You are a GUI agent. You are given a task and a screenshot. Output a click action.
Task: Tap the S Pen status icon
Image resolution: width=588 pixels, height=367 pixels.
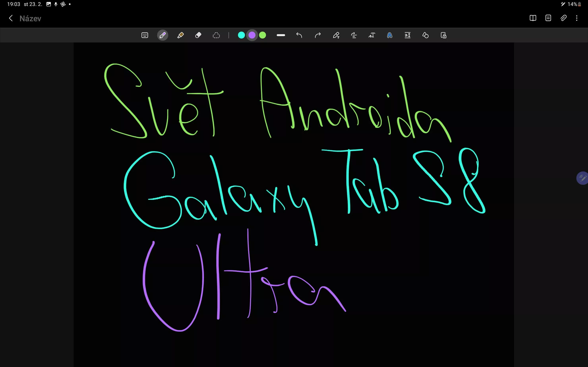(563, 4)
